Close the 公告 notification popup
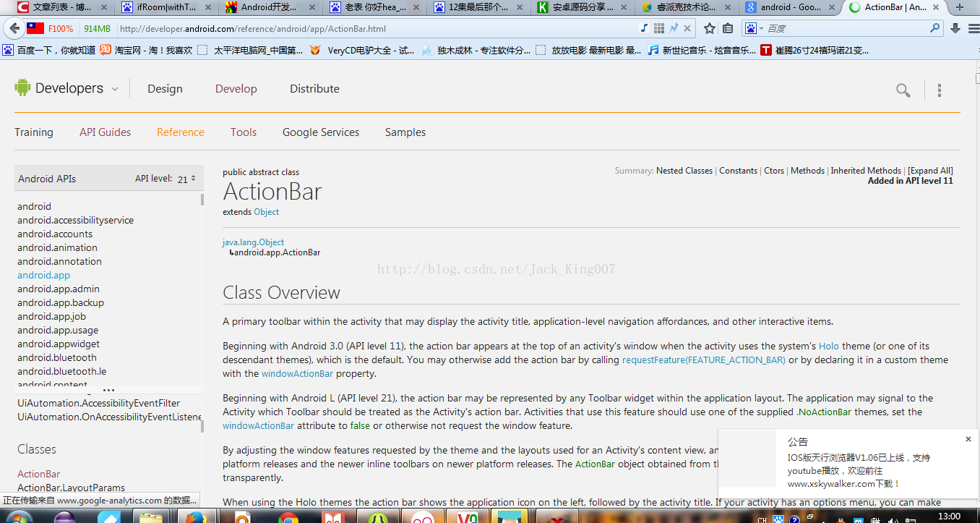 coord(968,439)
